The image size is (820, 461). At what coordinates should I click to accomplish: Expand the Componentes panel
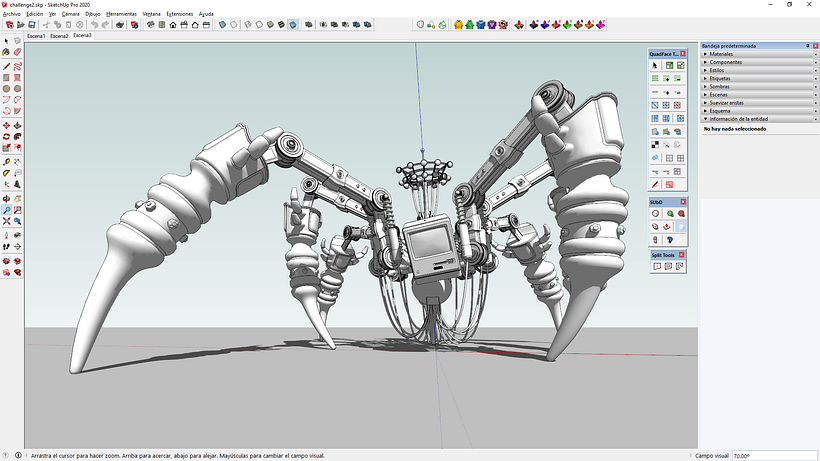pyautogui.click(x=759, y=62)
